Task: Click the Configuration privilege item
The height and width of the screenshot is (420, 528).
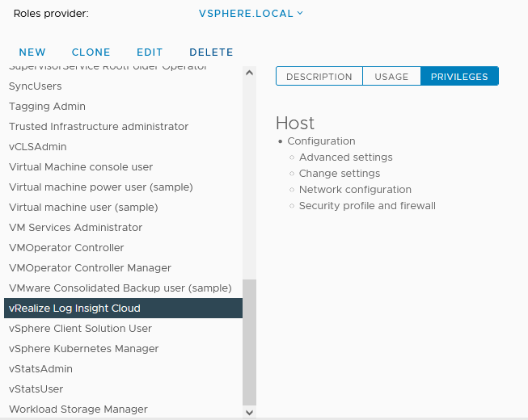Action: tap(321, 141)
